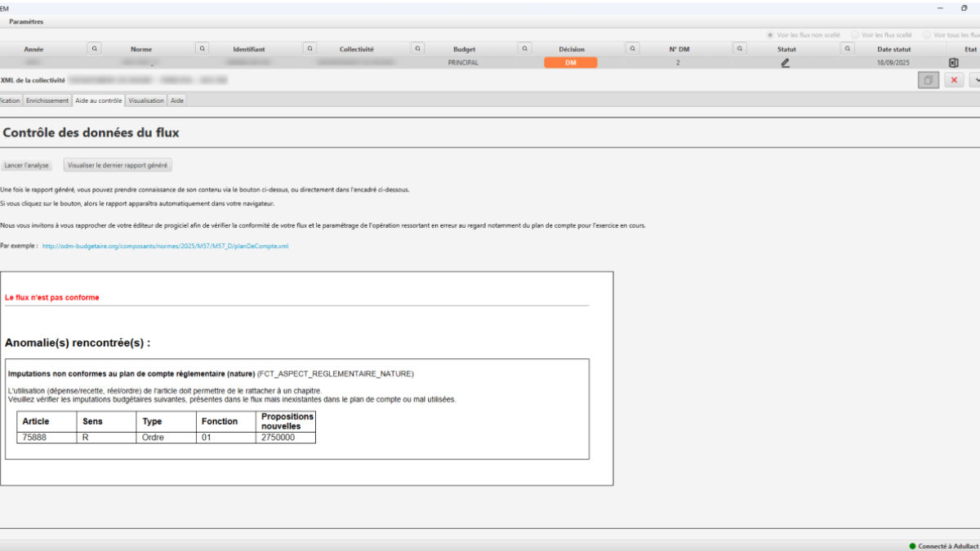
Task: Click the document icon in Etat column
Action: 952,63
